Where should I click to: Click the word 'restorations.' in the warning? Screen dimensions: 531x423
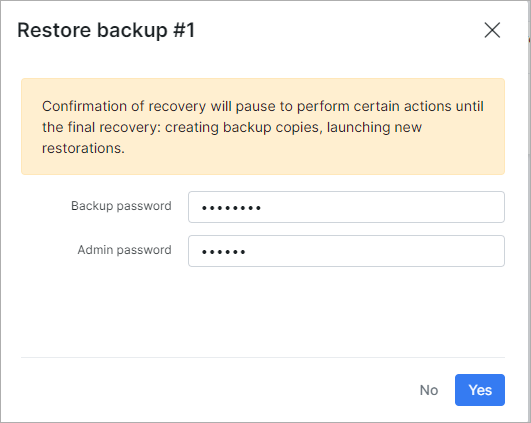(x=83, y=148)
